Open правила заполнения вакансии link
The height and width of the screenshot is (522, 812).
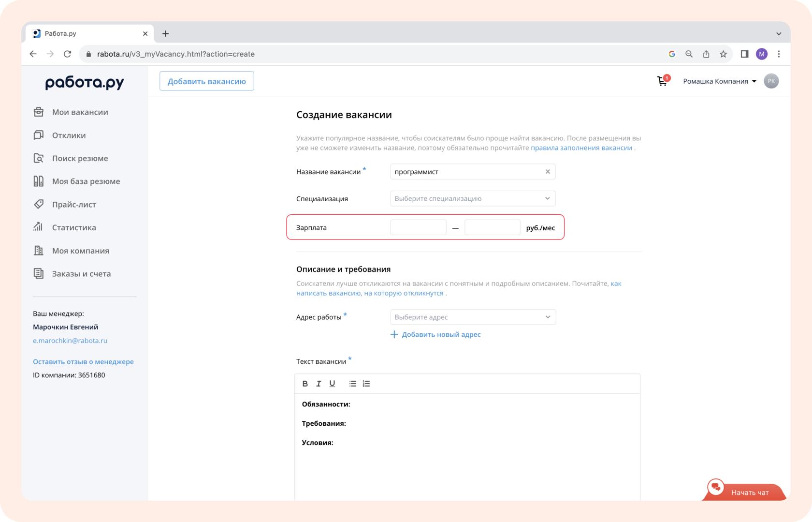[581, 148]
